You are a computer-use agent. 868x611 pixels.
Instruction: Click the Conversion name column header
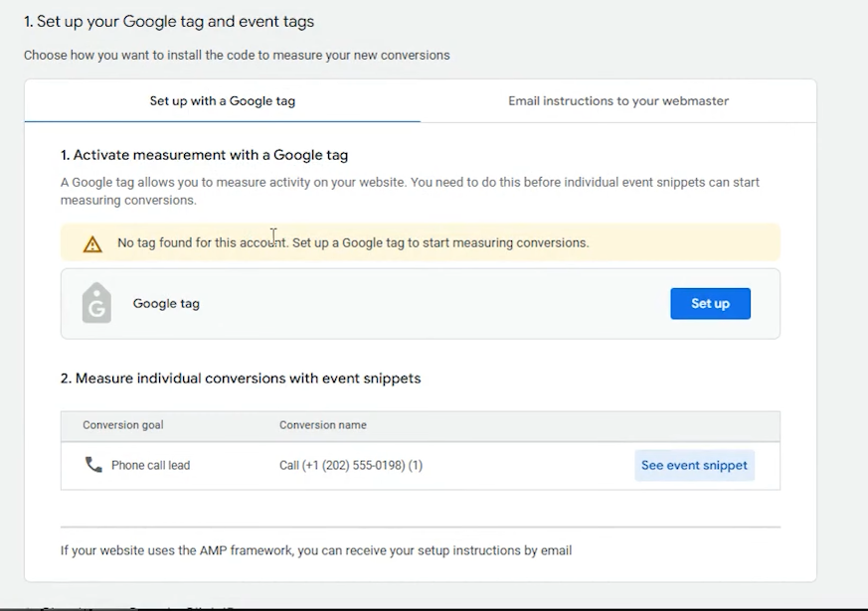[x=323, y=425]
